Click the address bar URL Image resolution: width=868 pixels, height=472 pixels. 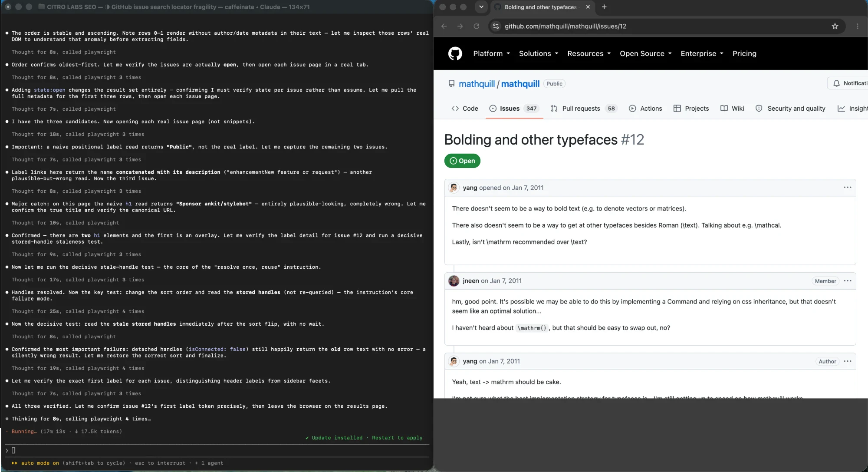tap(565, 26)
